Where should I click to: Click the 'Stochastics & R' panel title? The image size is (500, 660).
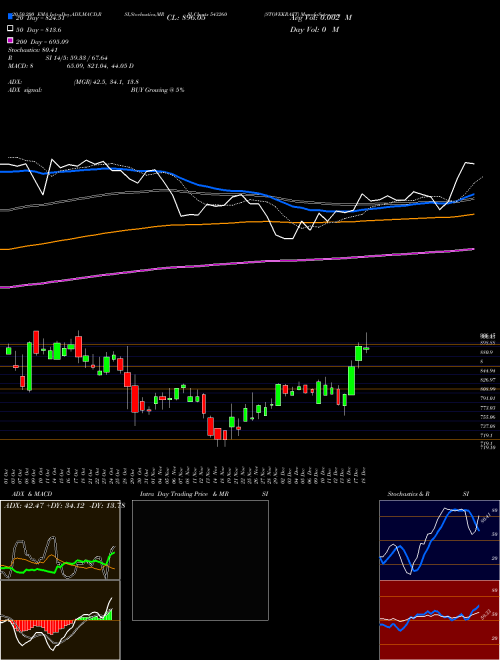pos(408,494)
